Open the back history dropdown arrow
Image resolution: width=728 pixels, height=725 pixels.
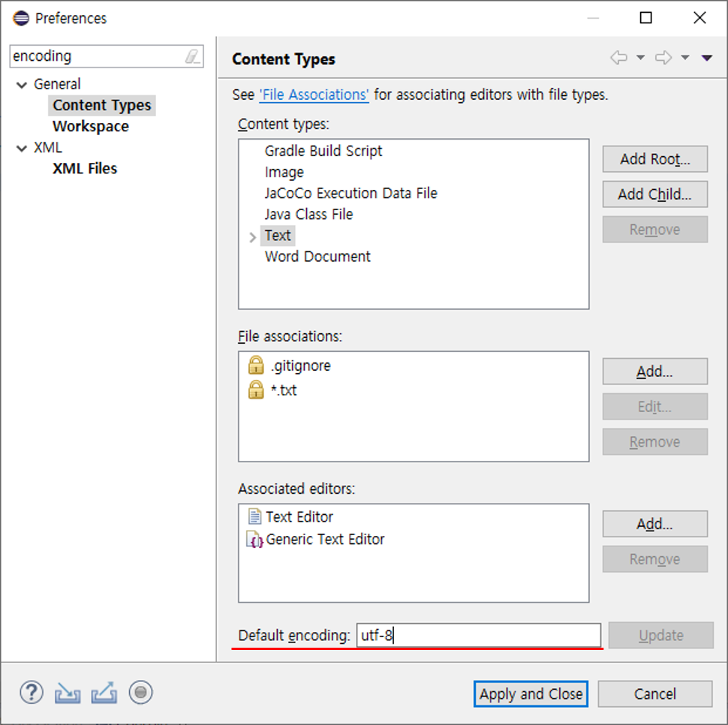(640, 59)
